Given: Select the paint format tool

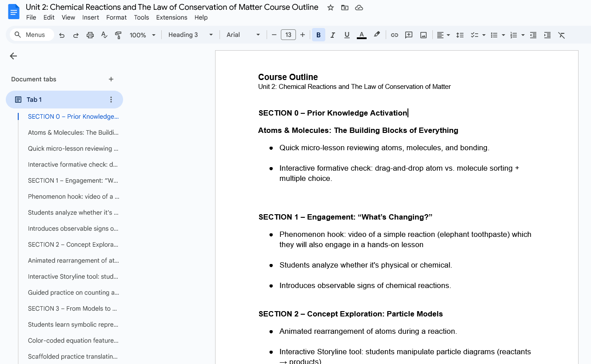Looking at the screenshot, I should [118, 35].
